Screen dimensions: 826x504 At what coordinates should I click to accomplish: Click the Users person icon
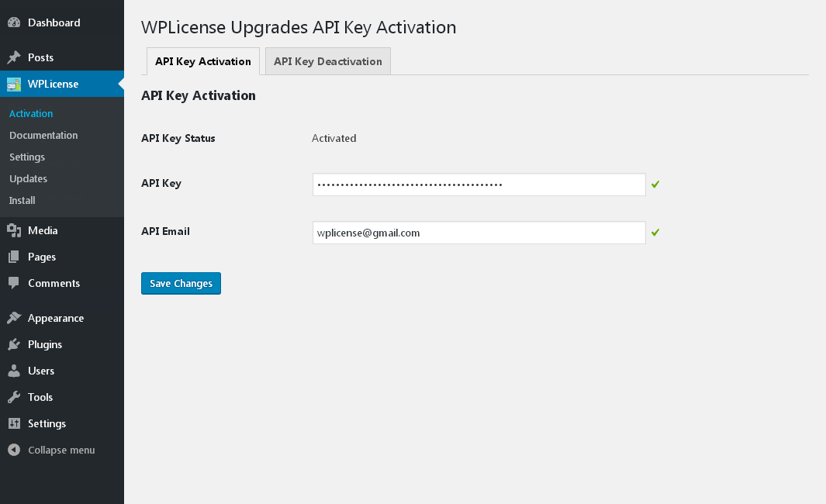pos(14,371)
